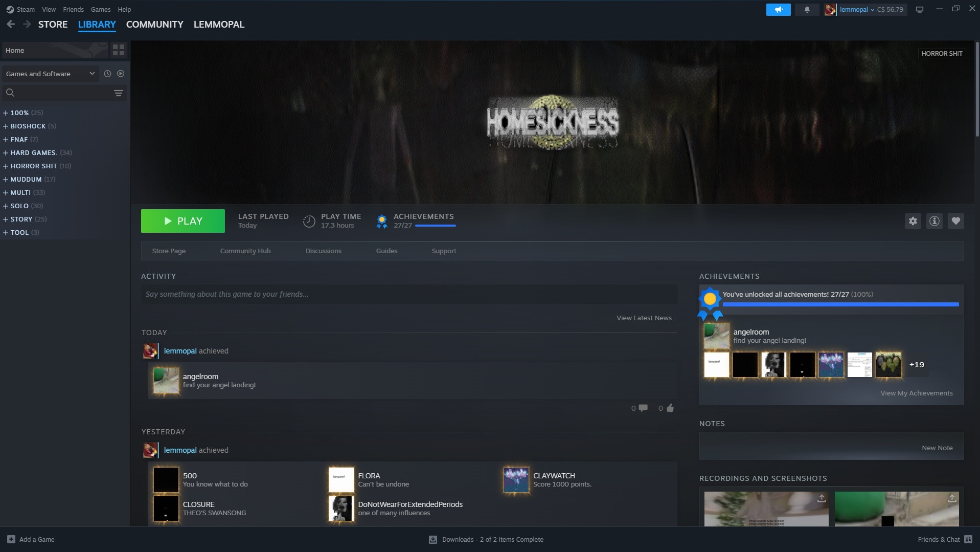980x552 pixels.
Task: Click the achievements ribbon badge icon
Action: pyautogui.click(x=382, y=221)
